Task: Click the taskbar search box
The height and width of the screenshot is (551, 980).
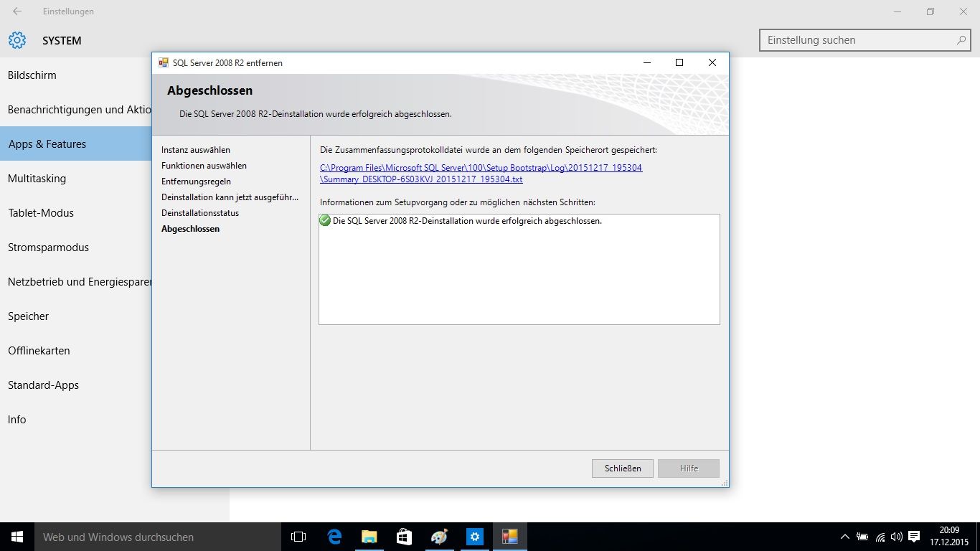Action: coord(158,537)
